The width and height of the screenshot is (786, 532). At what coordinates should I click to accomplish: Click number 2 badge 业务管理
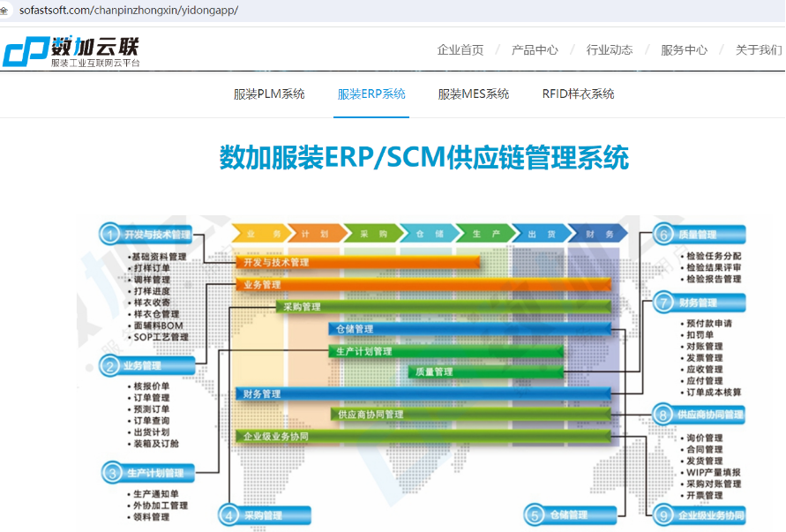[x=146, y=365]
